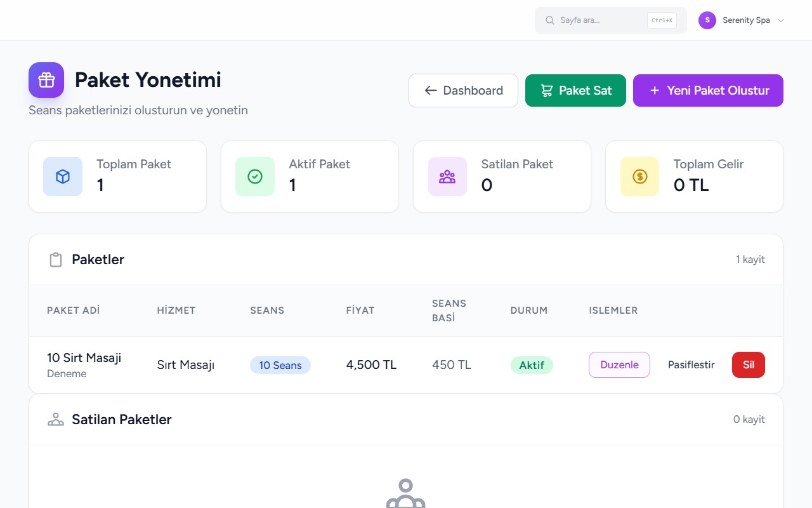Click the clipboard icon next to Paketler heading
812x508 pixels.
[56, 260]
